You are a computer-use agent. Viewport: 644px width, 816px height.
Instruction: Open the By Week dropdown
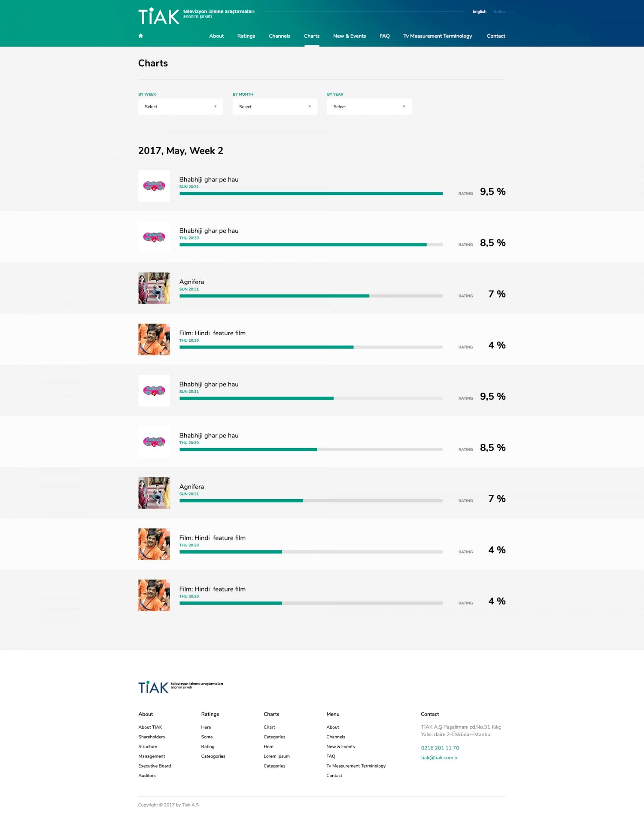[181, 106]
